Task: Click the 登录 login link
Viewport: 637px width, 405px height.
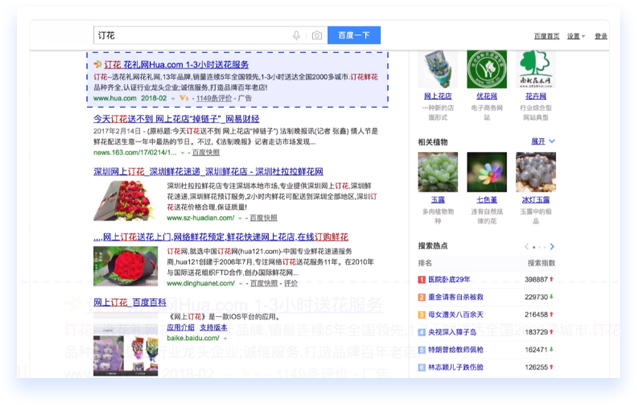Action: click(601, 36)
